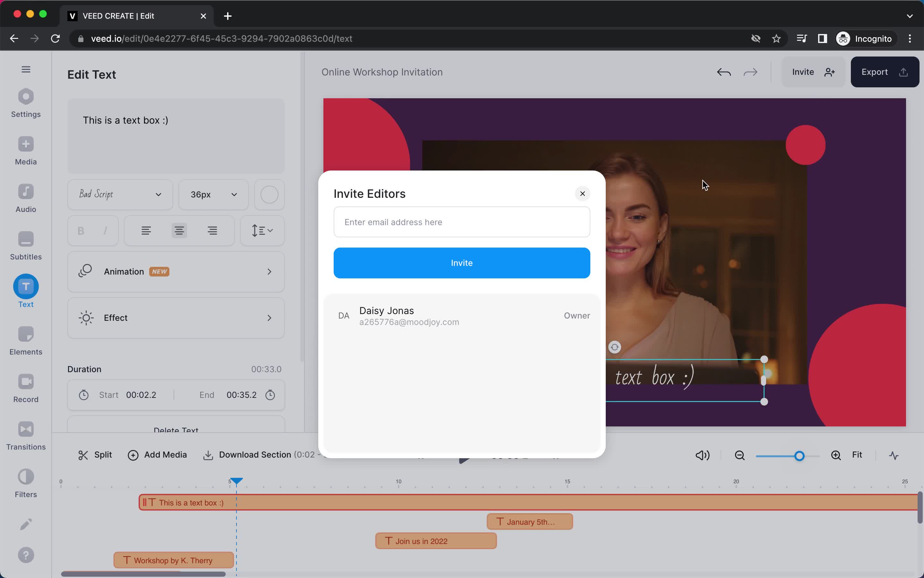924x578 pixels.
Task: Click the rotate handle on canvas text
Action: click(614, 347)
